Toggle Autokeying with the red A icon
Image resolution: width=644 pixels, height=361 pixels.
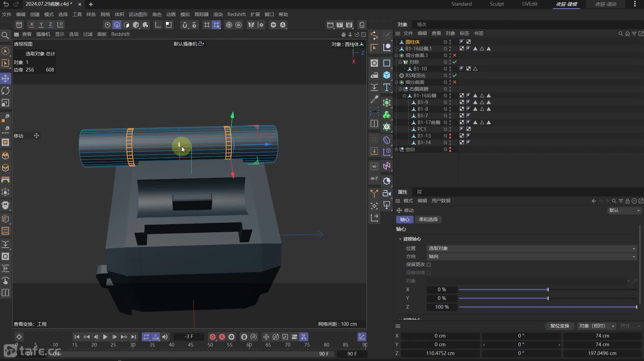(222, 337)
